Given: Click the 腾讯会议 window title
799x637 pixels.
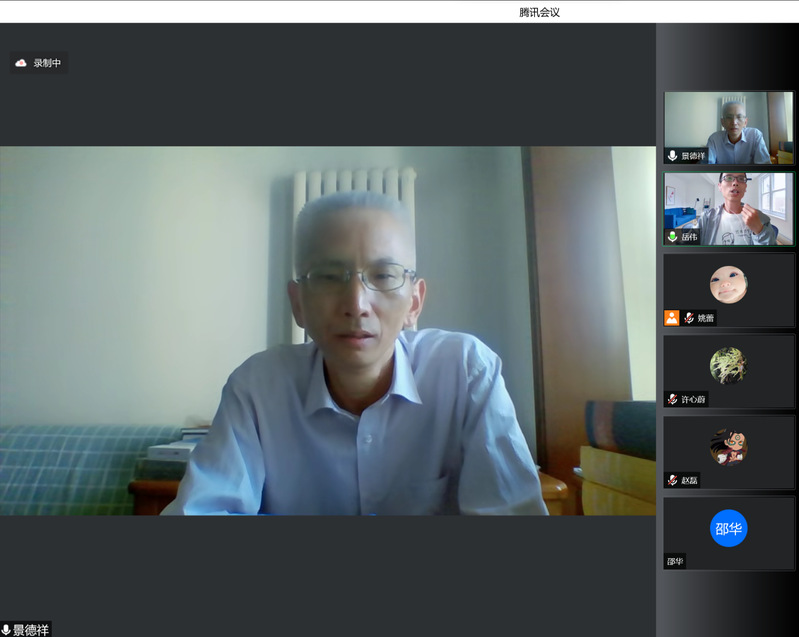Looking at the screenshot, I should pyautogui.click(x=540, y=12).
